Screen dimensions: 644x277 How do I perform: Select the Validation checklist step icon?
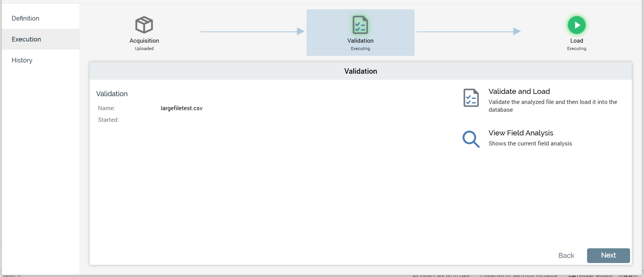(360, 25)
